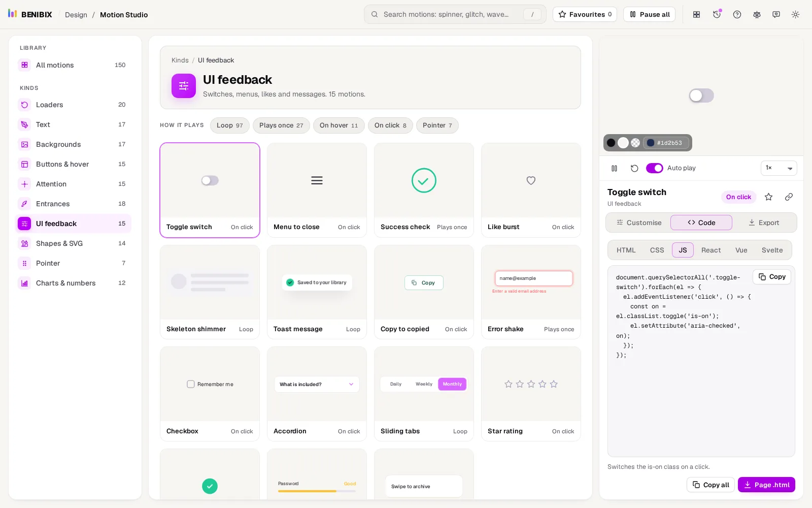
Task: Pick the black background swatch
Action: pyautogui.click(x=611, y=143)
